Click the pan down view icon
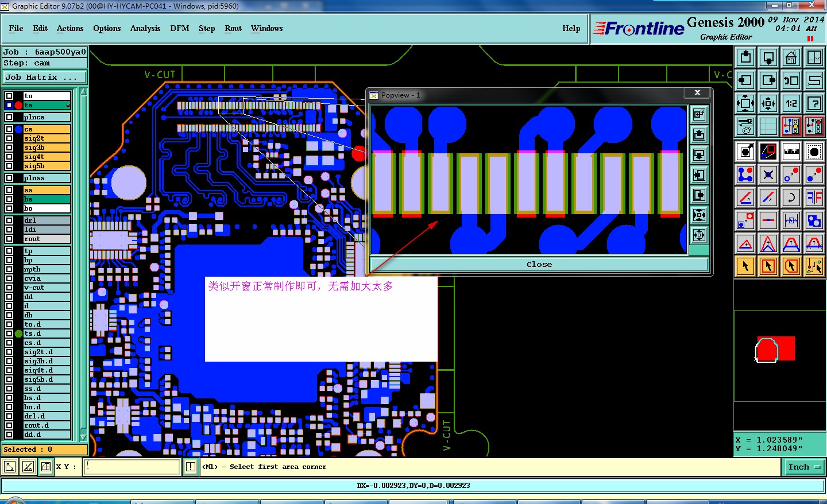The image size is (827, 504). pyautogui.click(x=768, y=57)
